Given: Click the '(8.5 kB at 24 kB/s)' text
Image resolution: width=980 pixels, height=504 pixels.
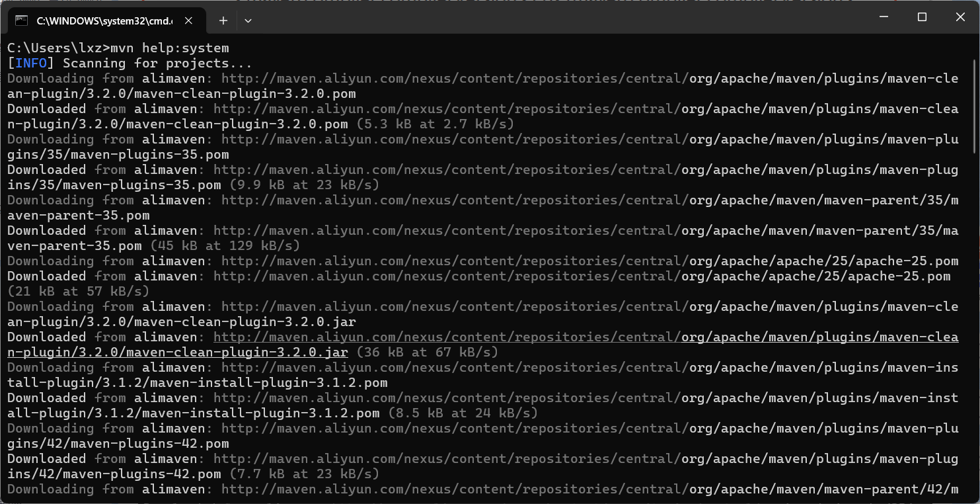Looking at the screenshot, I should (463, 413).
